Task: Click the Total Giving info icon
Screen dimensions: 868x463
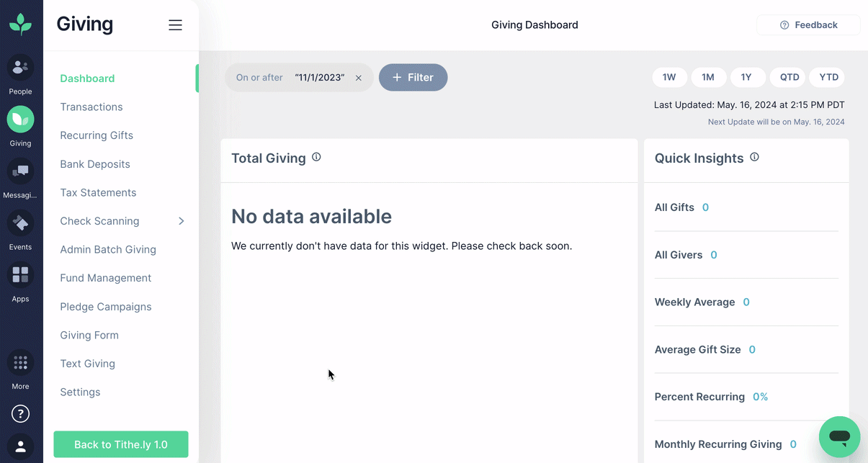Action: (x=316, y=156)
